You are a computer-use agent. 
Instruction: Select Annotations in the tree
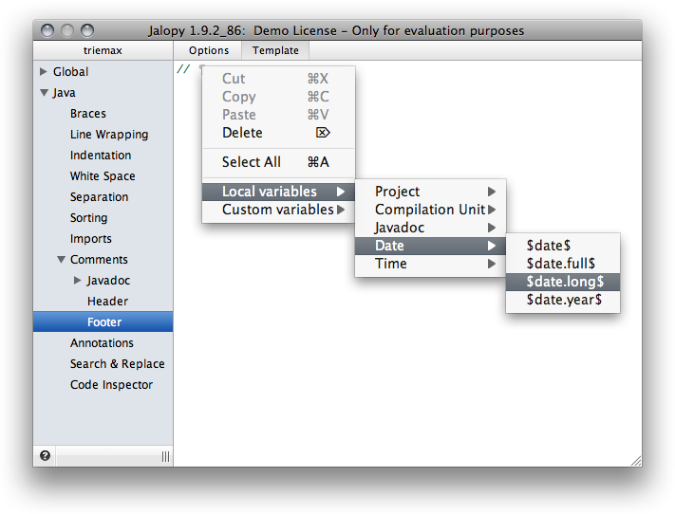(102, 343)
